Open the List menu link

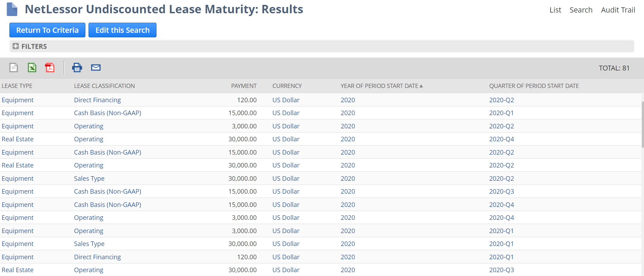click(555, 10)
